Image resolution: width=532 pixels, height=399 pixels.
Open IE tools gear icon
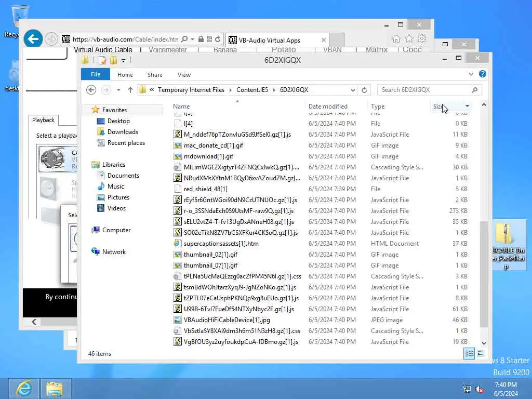(422, 39)
